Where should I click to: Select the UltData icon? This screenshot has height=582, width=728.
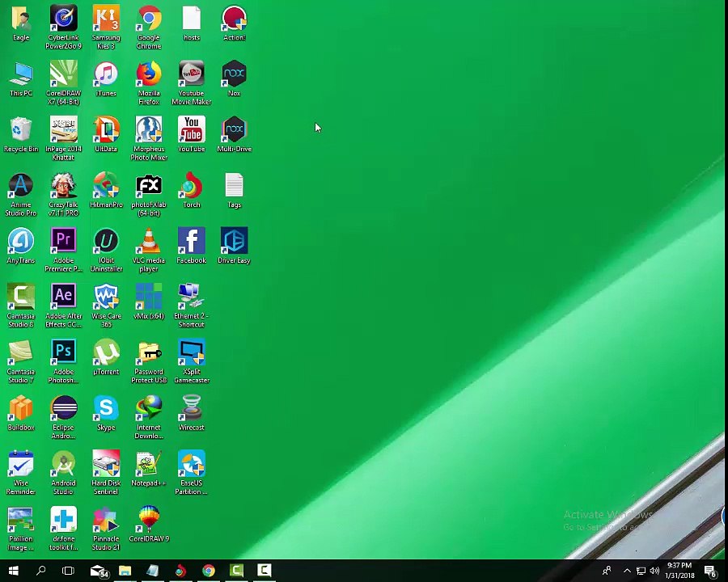pyautogui.click(x=106, y=130)
